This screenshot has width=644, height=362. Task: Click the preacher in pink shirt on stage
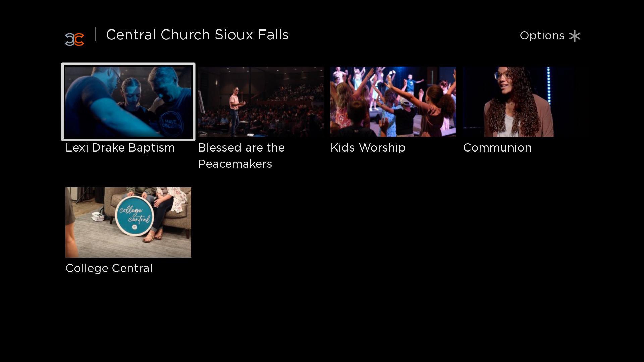(236, 110)
